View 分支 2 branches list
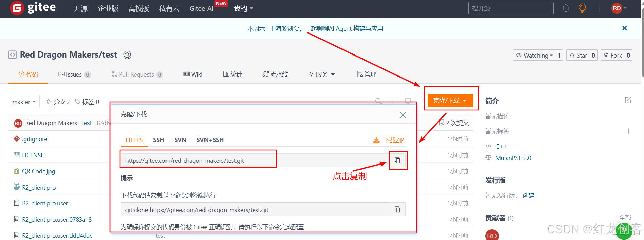The width and height of the screenshot is (644, 240). [58, 102]
